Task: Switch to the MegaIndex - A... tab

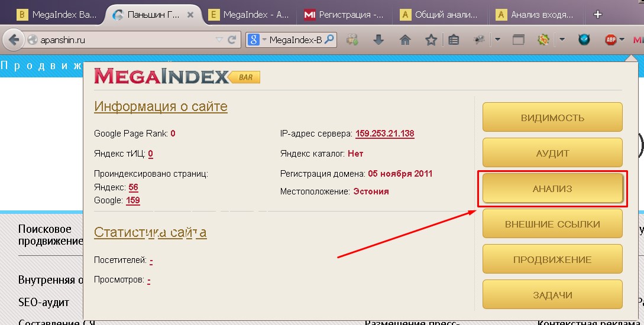Action: [x=250, y=15]
